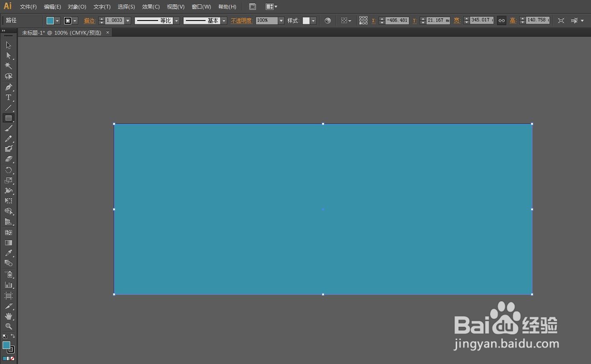Screen dimensions: 591x364
Task: Set paint mode to Gradient
Action: 9,358
